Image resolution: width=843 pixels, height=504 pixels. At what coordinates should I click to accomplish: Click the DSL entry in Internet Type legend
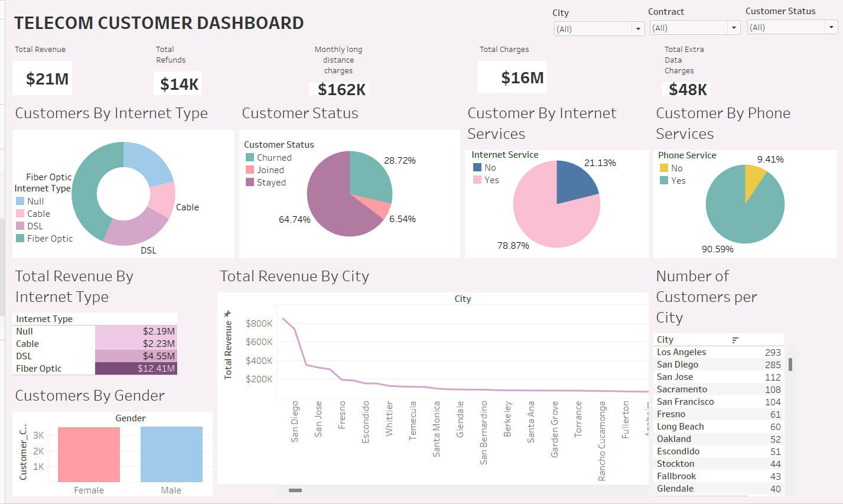coord(35,226)
